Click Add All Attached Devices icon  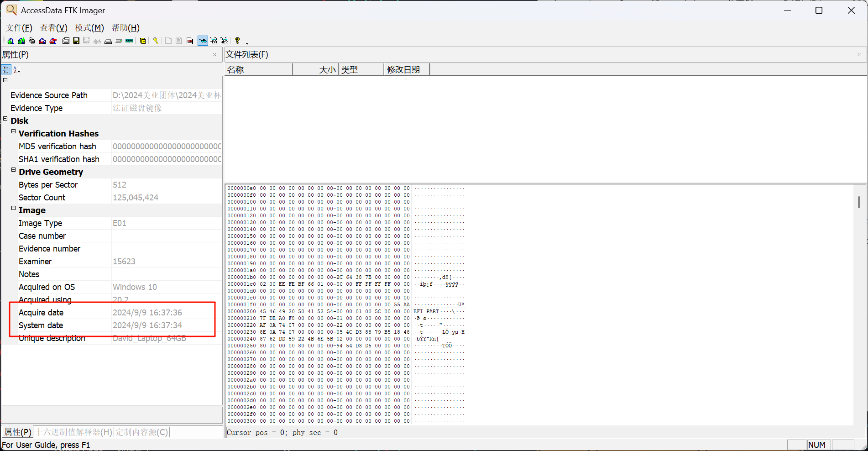[21, 41]
